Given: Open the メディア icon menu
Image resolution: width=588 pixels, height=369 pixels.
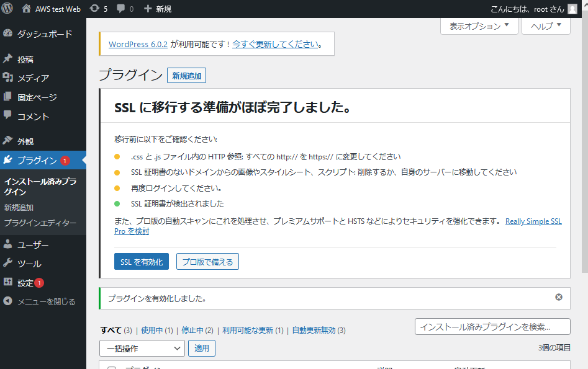Looking at the screenshot, I should (x=7, y=77).
